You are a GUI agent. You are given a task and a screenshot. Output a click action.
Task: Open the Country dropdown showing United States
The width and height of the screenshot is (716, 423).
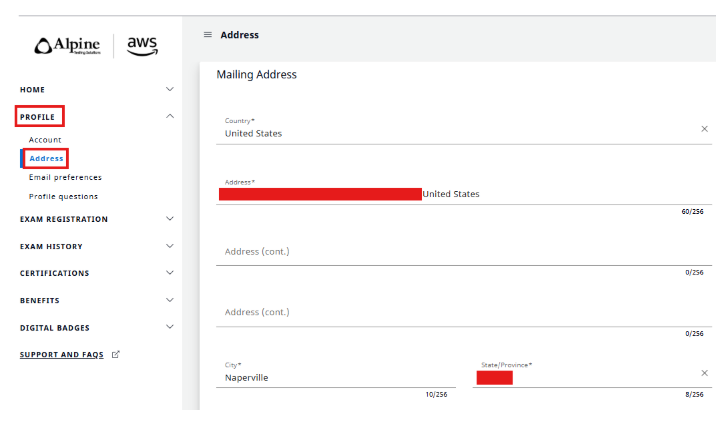tap(463, 130)
